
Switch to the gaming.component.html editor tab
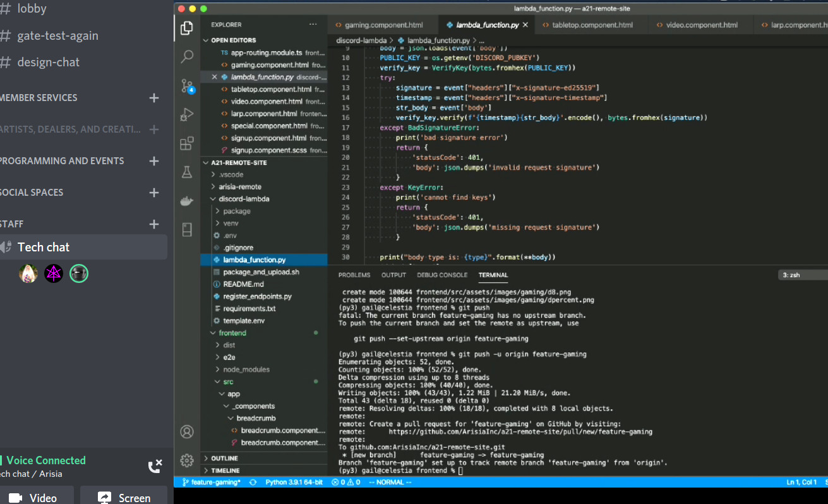click(x=383, y=25)
